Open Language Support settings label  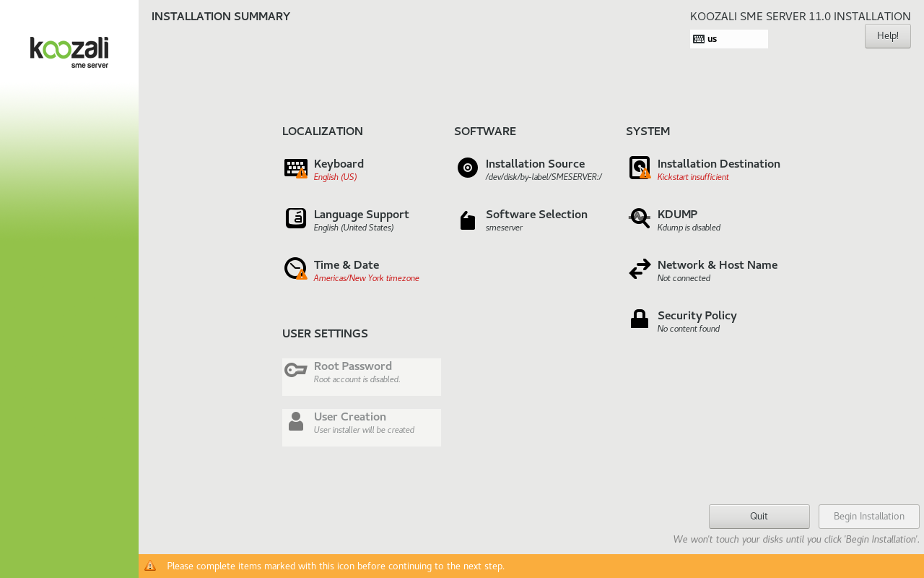[x=362, y=215]
